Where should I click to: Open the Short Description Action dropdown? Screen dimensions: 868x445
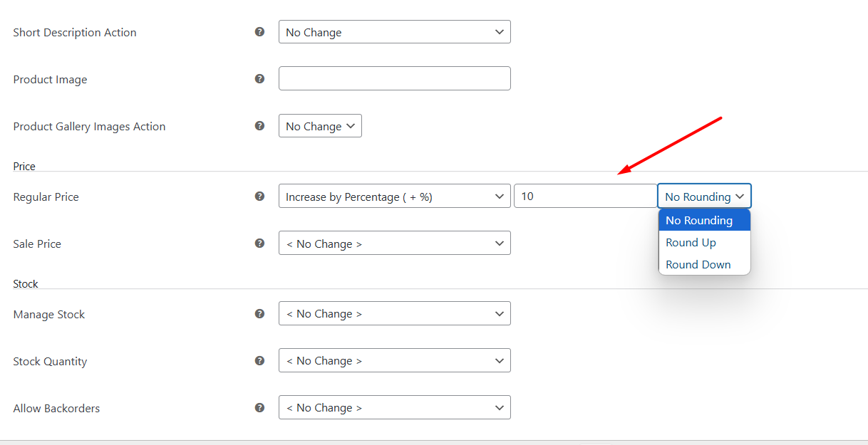click(x=395, y=32)
